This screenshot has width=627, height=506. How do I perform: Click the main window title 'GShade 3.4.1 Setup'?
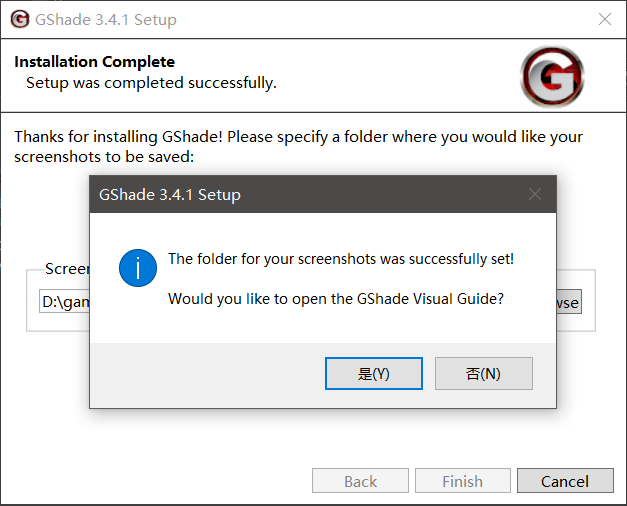[106, 20]
